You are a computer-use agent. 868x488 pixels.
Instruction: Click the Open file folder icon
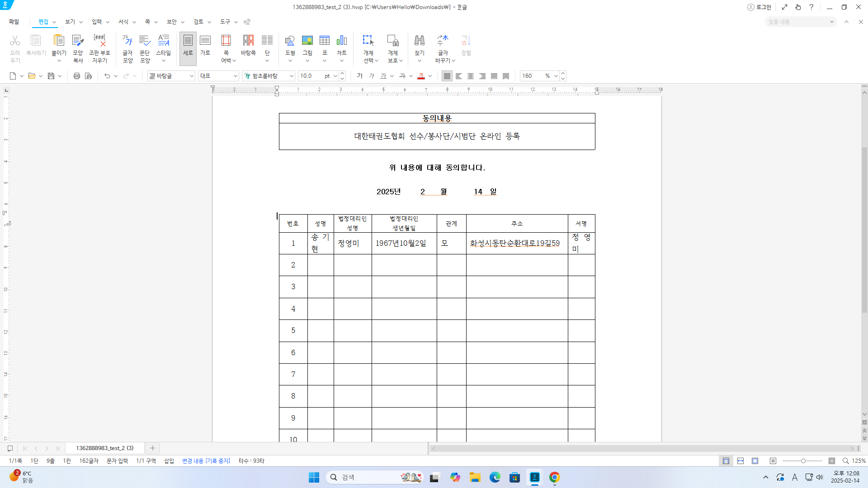tap(32, 76)
